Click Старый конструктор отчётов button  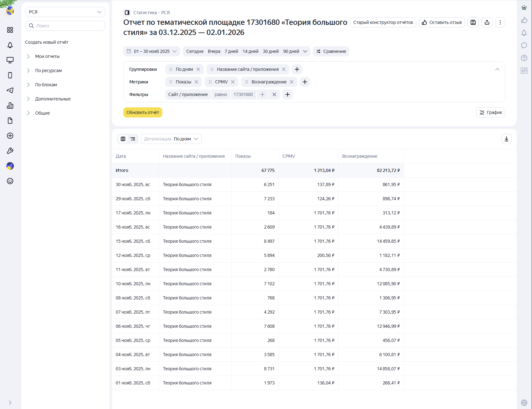pyautogui.click(x=383, y=22)
